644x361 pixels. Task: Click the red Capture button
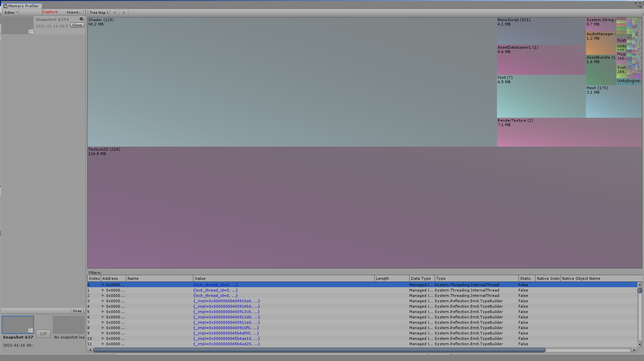pyautogui.click(x=50, y=12)
